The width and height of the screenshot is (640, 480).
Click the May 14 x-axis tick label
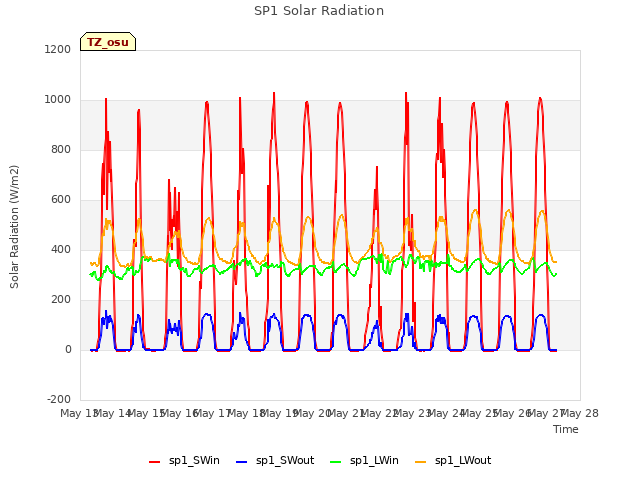coord(112,413)
